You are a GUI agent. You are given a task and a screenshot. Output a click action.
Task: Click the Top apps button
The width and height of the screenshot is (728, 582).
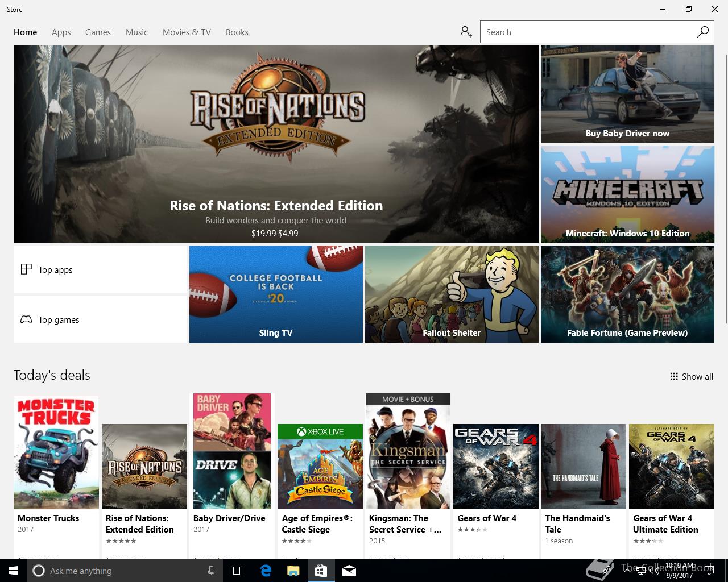tap(100, 269)
